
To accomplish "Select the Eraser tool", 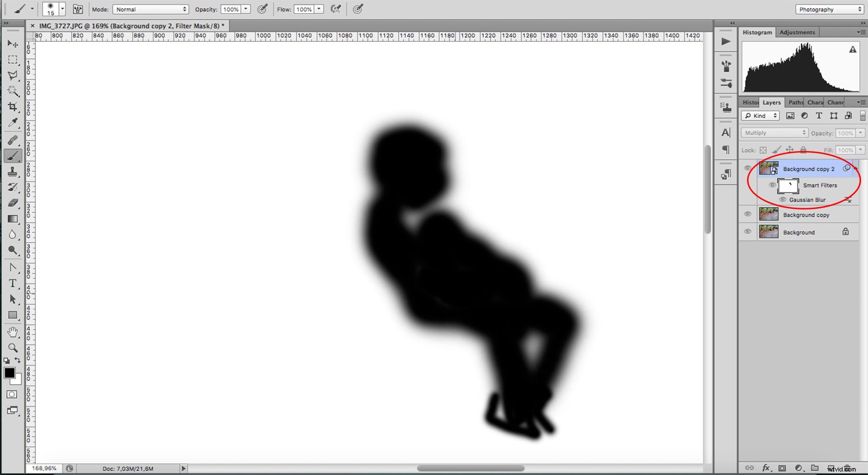I will [13, 202].
